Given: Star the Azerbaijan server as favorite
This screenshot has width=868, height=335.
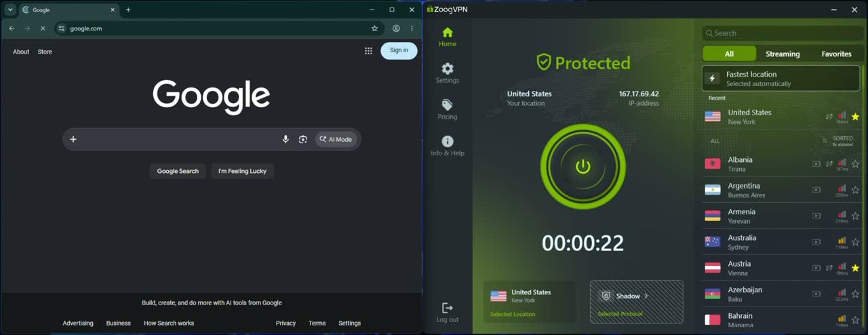Looking at the screenshot, I should click(x=855, y=294).
